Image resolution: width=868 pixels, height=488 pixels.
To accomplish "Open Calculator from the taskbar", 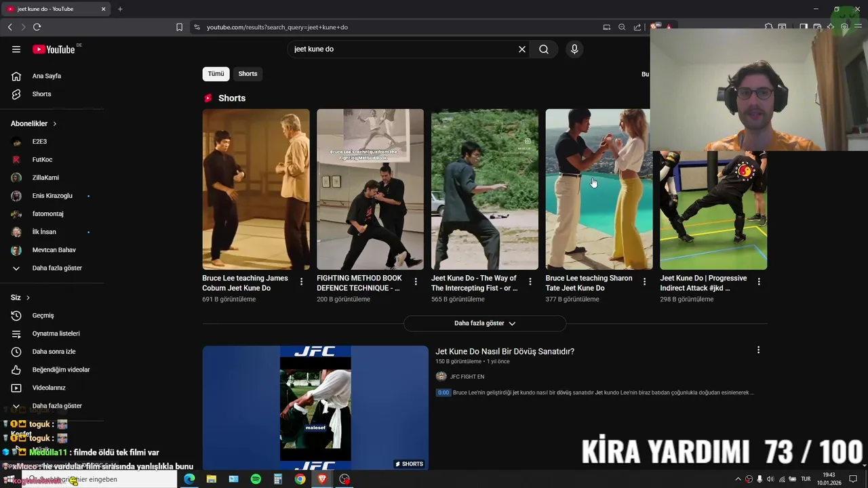I will tap(278, 479).
